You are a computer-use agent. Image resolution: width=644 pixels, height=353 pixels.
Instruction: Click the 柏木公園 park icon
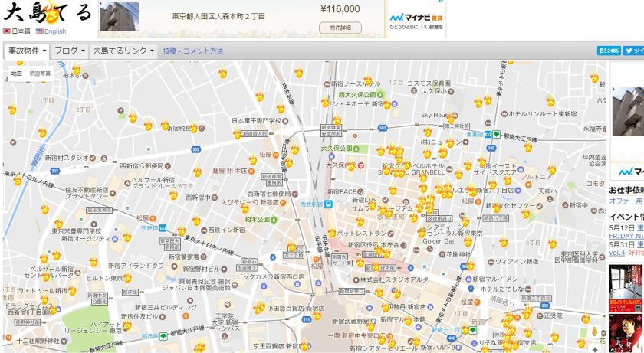pos(274,219)
